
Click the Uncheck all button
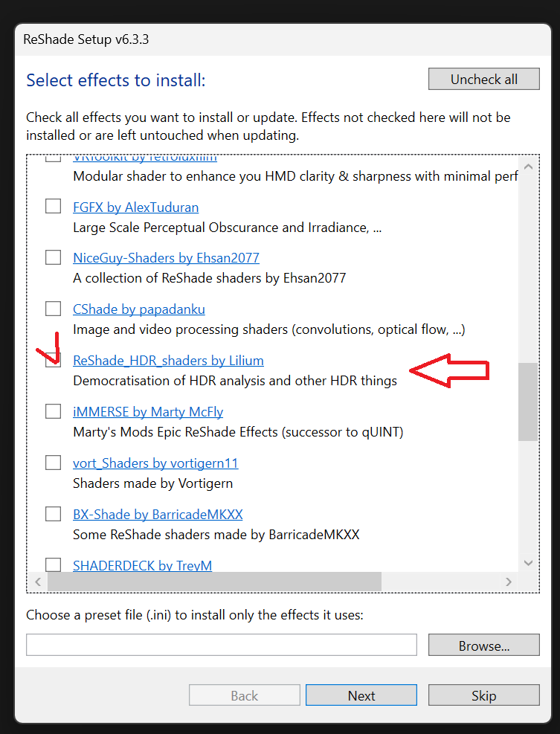(483, 79)
